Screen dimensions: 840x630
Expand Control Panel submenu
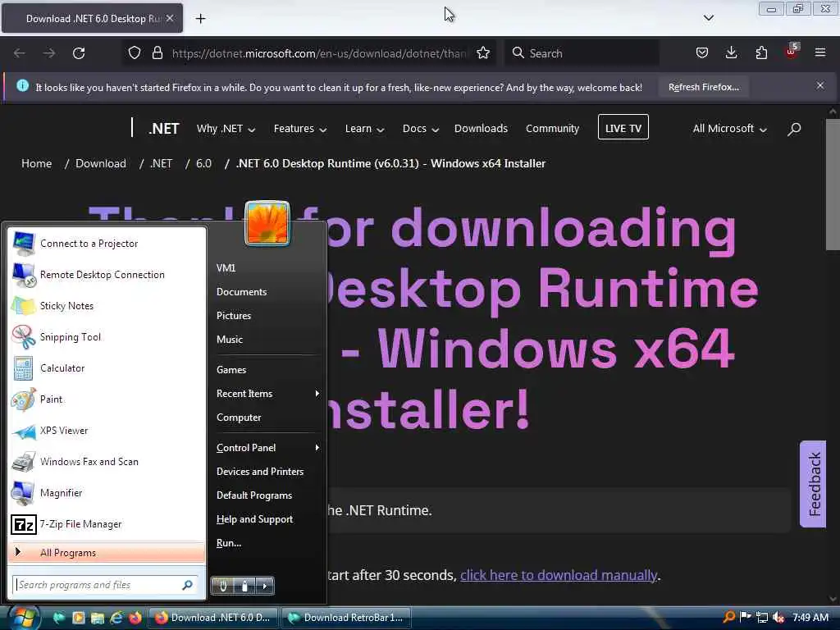[267, 448]
